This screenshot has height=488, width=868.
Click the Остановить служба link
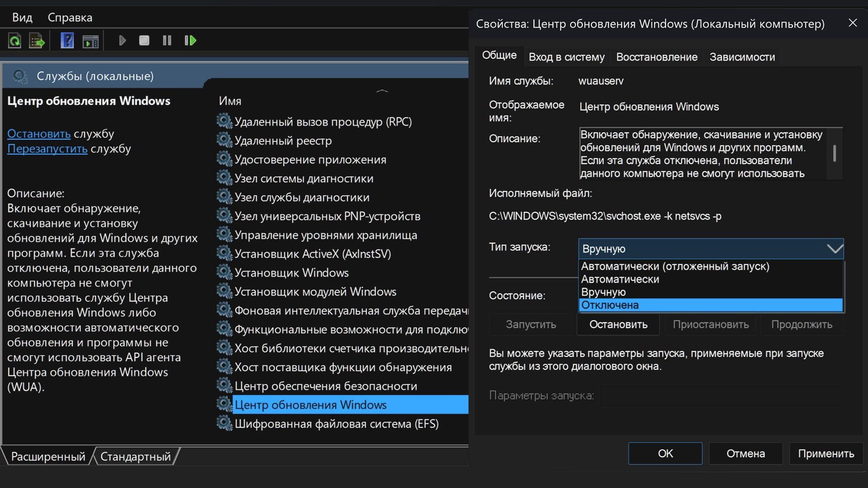(x=39, y=134)
